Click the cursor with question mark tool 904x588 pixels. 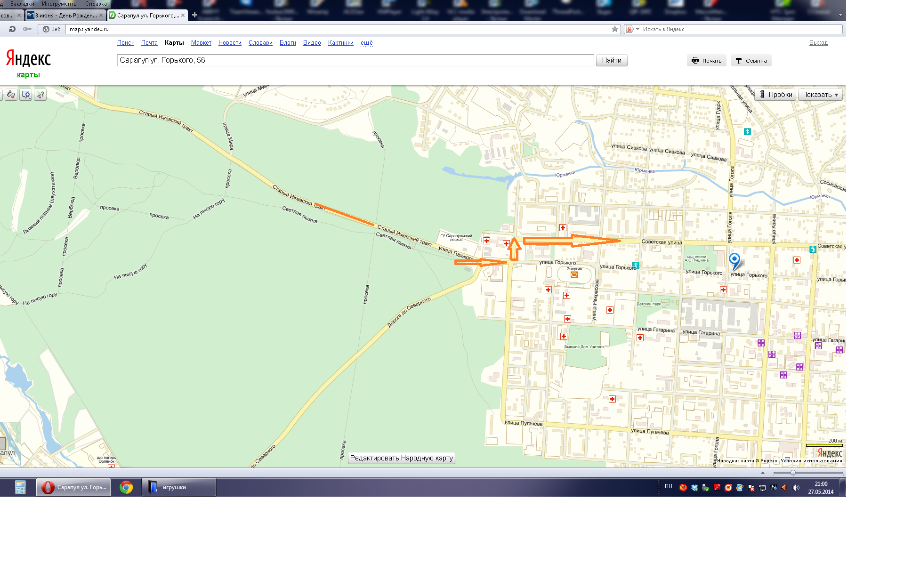click(x=40, y=95)
